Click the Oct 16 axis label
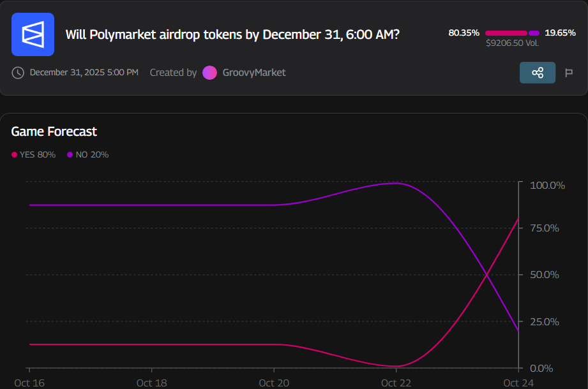Image resolution: width=588 pixels, height=389 pixels. [x=29, y=383]
